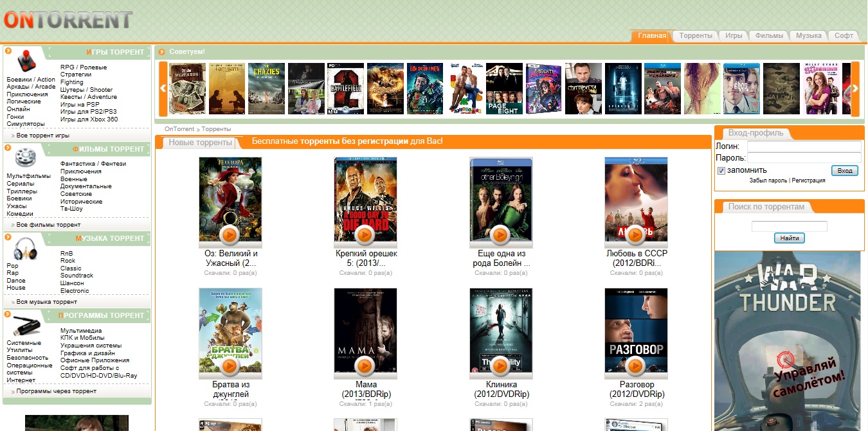The height and width of the screenshot is (431, 868).
Task: Focus the torrent search input field
Action: 790,226
